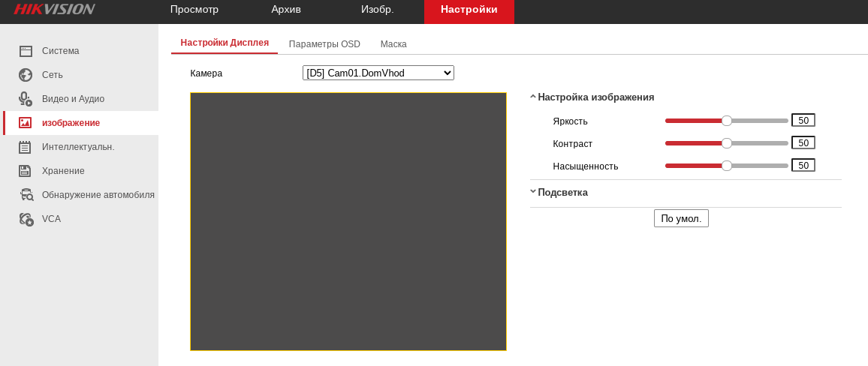The width and height of the screenshot is (868, 366).
Task: Open the Просмотр top menu
Action: tap(194, 10)
